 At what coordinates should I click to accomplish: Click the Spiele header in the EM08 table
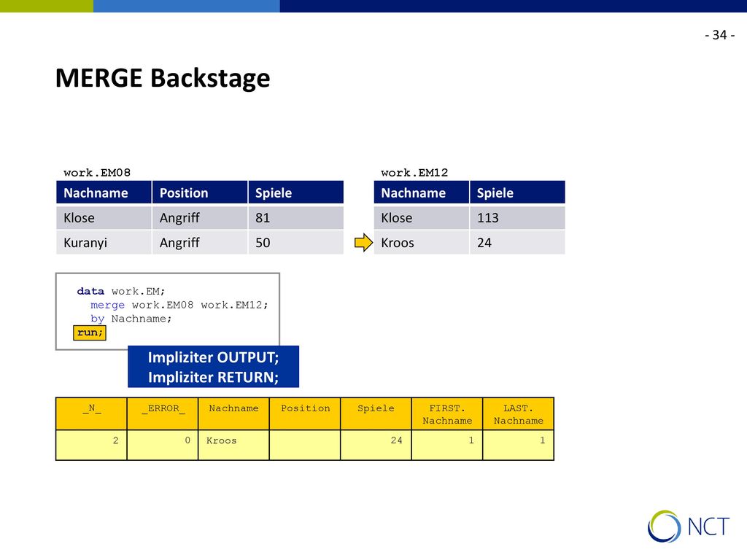(x=296, y=192)
